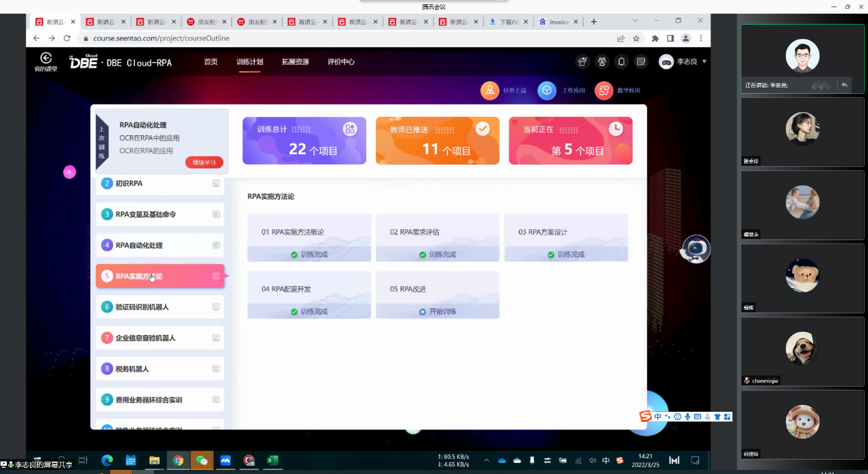Expand the 李志良 user dropdown arrow
The image size is (868, 474).
[704, 62]
